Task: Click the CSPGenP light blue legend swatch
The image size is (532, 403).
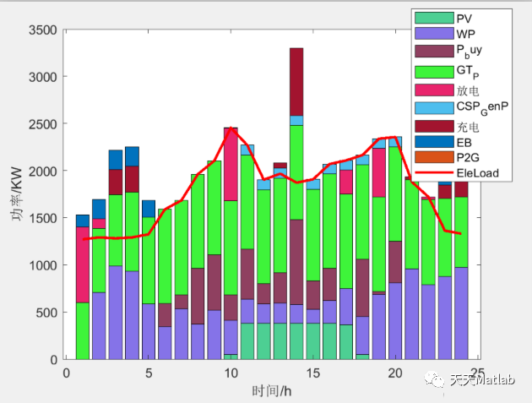Action: click(x=434, y=108)
